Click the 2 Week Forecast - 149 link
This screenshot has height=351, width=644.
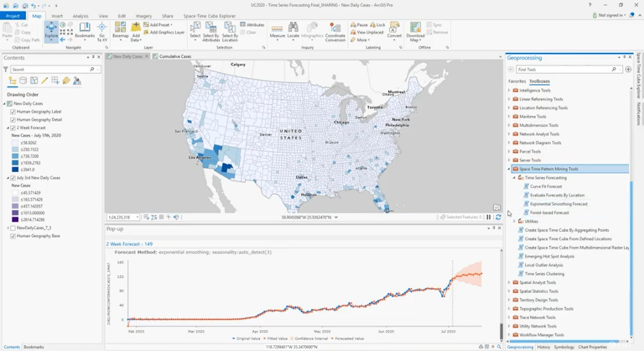129,244
